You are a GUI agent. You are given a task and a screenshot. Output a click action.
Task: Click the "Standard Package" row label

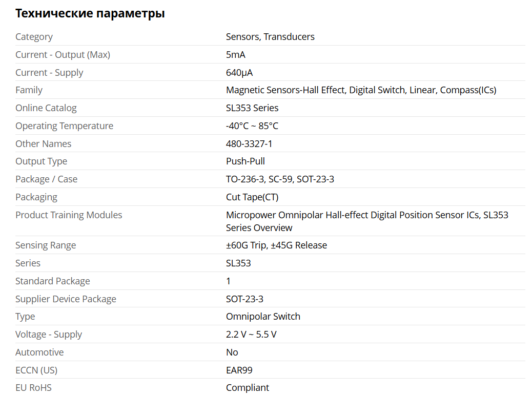coord(53,281)
